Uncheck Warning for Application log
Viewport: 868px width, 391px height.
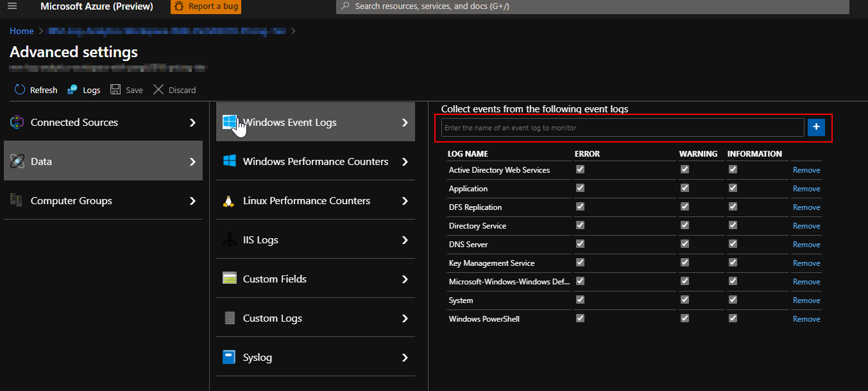(x=685, y=188)
